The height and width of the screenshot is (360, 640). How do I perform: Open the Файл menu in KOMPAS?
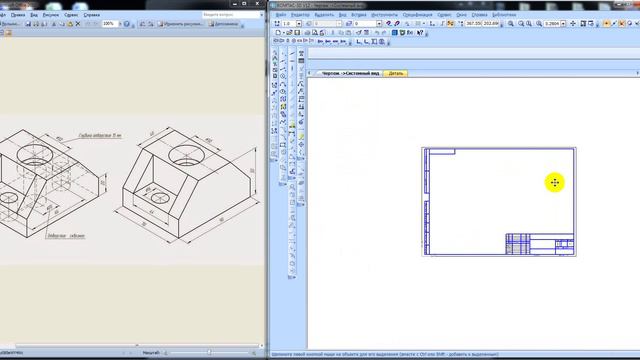[x=280, y=15]
